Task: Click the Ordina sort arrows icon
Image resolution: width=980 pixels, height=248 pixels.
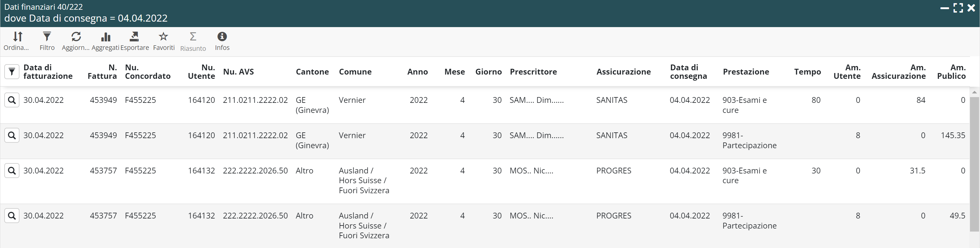Action: (x=18, y=37)
